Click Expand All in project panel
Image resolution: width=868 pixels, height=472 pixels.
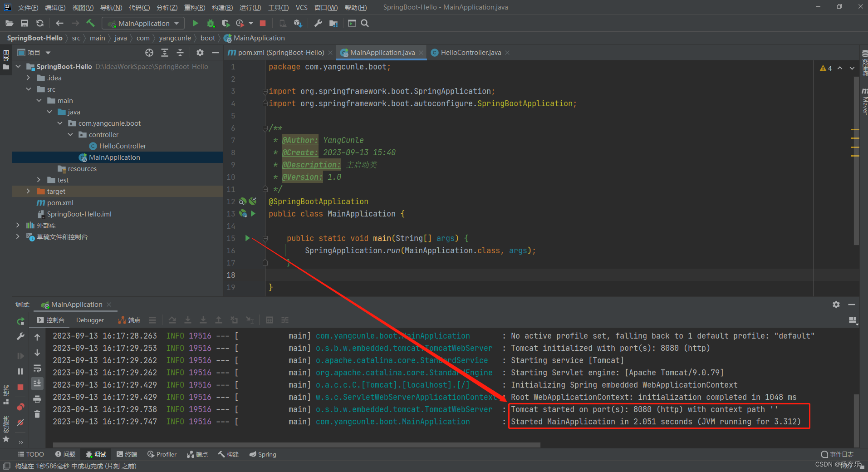click(x=165, y=53)
